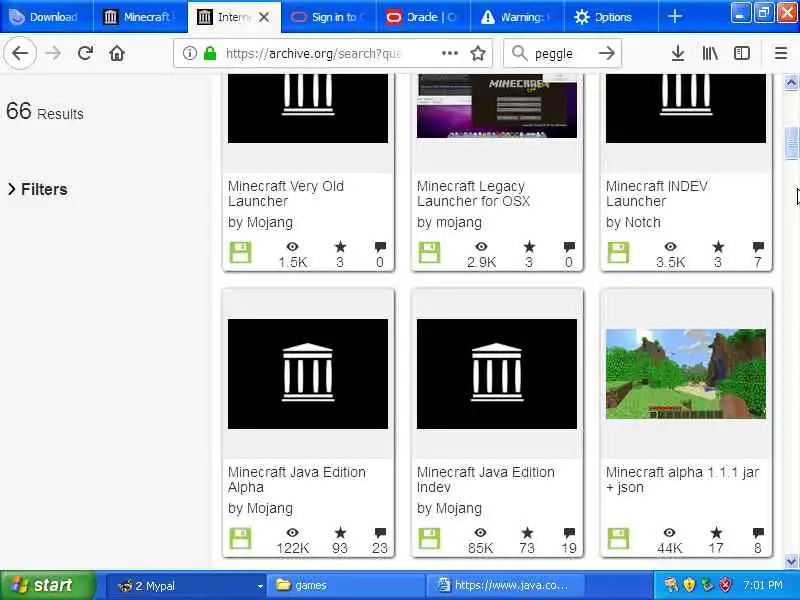The image size is (800, 600).
Task: Click the search magnifier icon
Action: click(519, 53)
